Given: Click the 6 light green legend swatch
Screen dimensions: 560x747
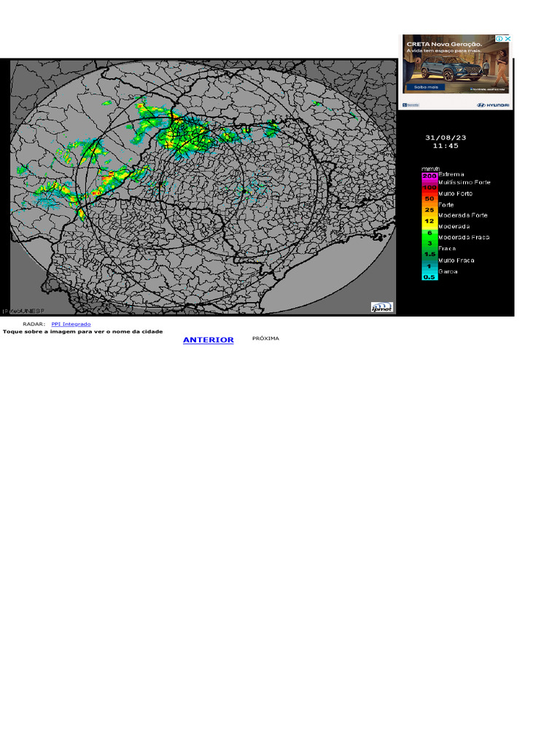Looking at the screenshot, I should (x=429, y=233).
